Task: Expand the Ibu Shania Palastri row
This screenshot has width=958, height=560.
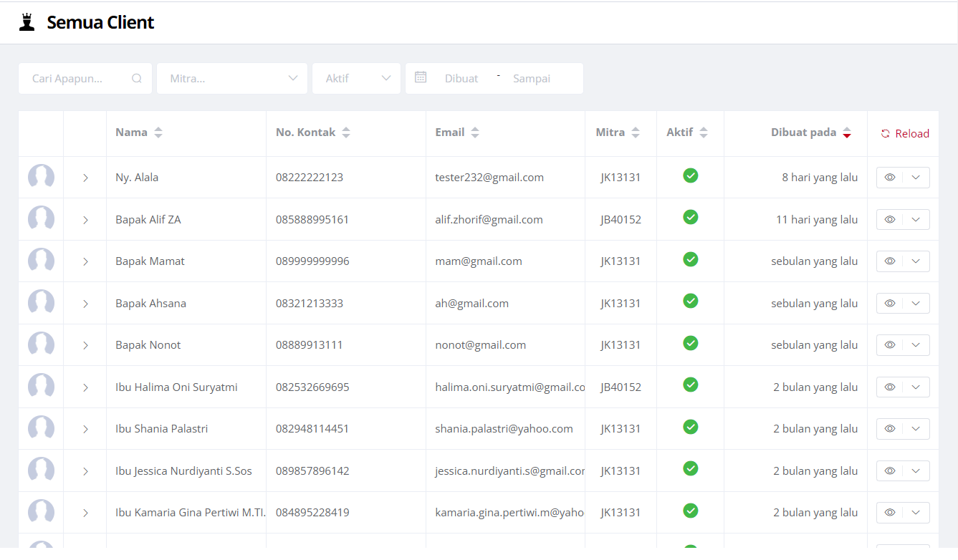Action: (x=85, y=429)
